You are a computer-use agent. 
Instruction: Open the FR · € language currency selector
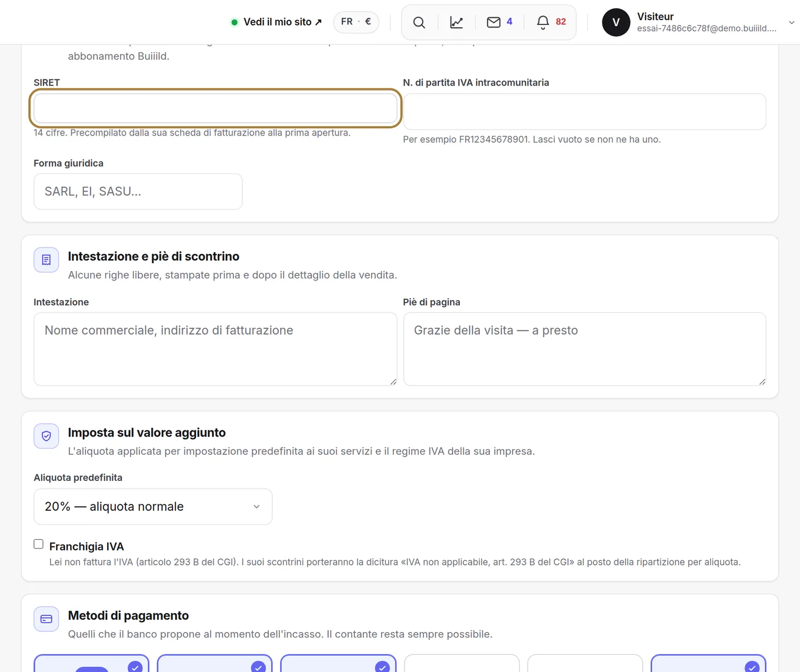point(356,22)
